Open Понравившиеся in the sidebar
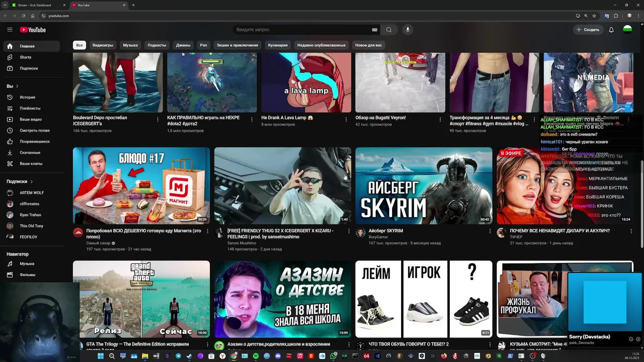This screenshot has width=644, height=362. click(x=32, y=141)
